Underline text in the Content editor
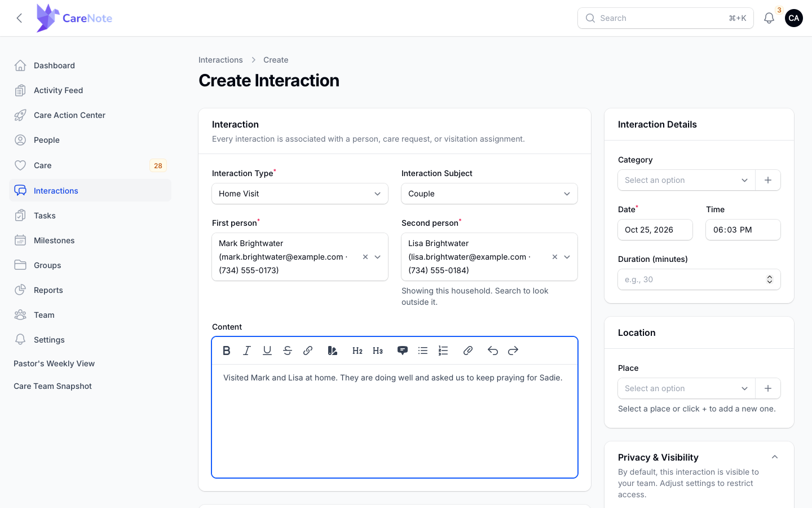 (267, 351)
